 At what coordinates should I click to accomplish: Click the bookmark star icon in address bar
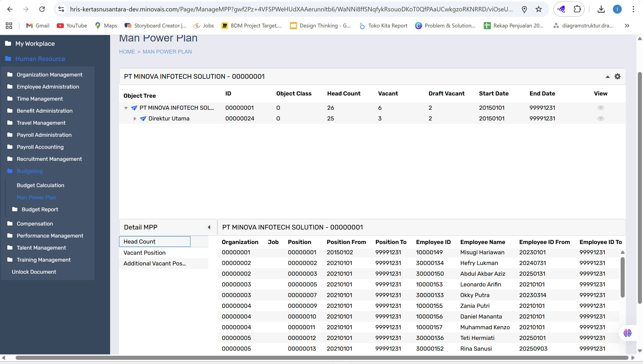539,9
